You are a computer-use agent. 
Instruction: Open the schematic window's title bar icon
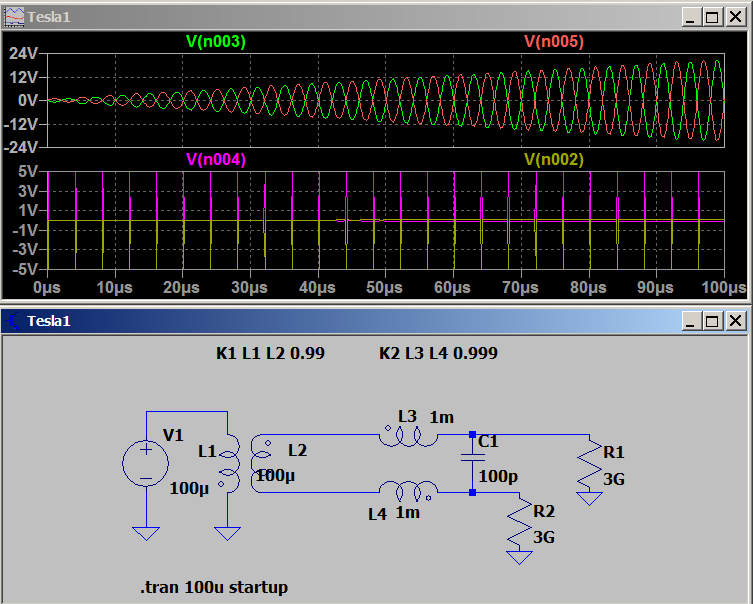[x=14, y=321]
